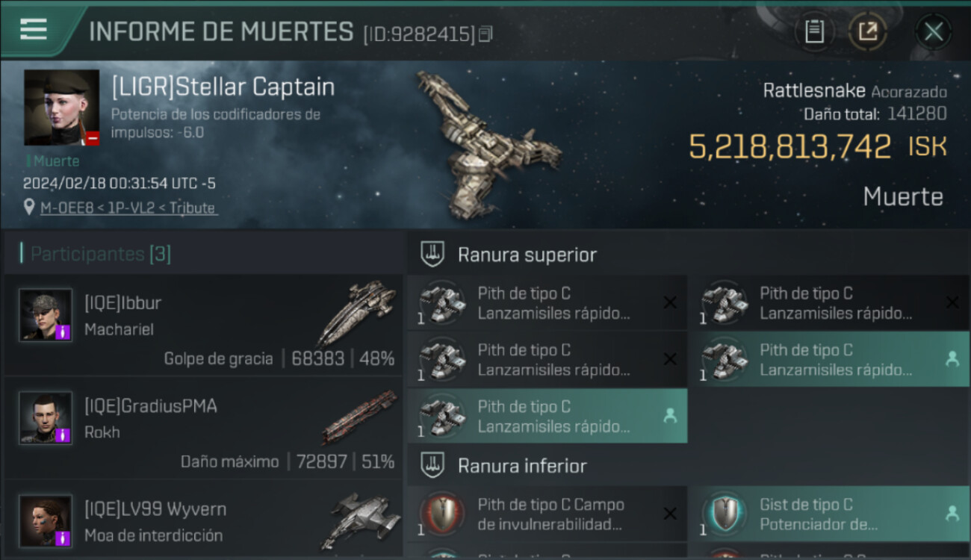The width and height of the screenshot is (971, 560).
Task: Share the kill report via export icon
Action: click(x=867, y=31)
